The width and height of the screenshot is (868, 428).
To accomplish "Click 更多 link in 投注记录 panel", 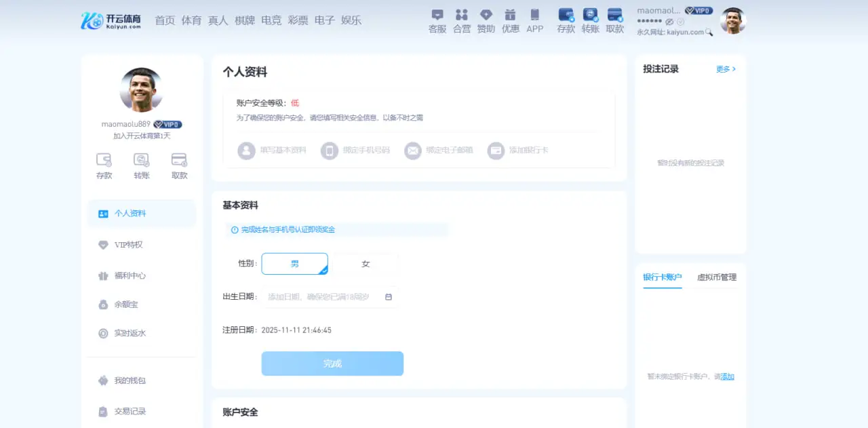I will (726, 69).
